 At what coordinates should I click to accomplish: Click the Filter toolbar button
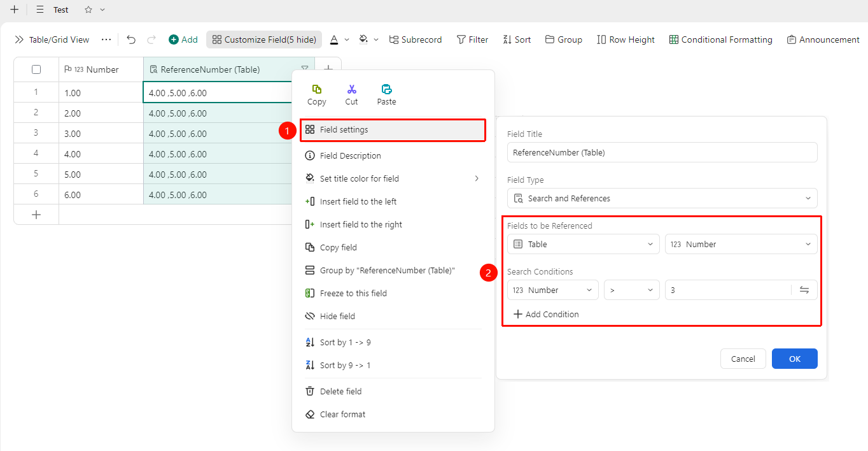(472, 39)
